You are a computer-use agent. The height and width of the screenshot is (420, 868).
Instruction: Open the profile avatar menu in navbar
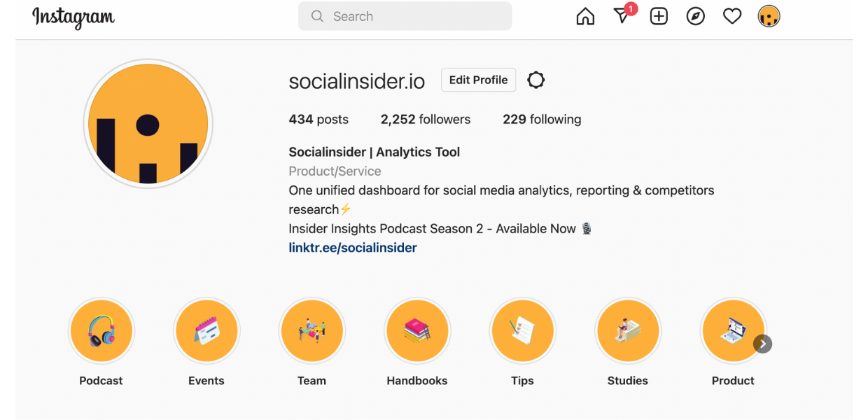769,16
